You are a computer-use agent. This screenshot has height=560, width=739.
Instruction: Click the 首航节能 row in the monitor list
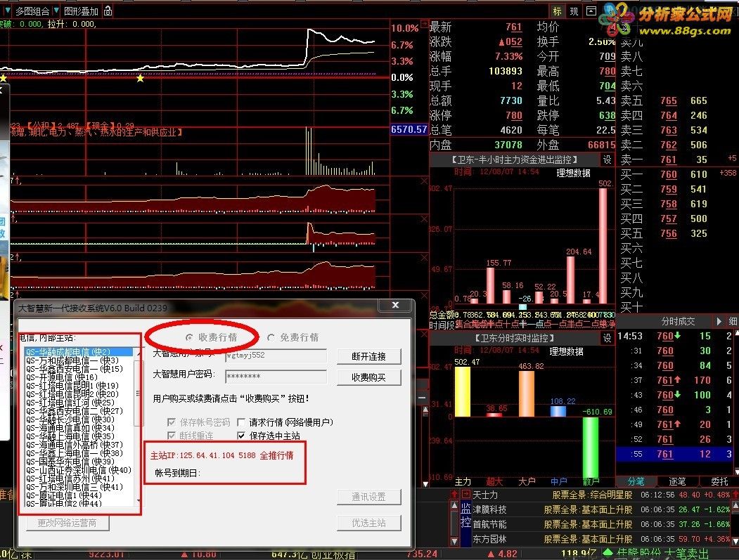601,524
